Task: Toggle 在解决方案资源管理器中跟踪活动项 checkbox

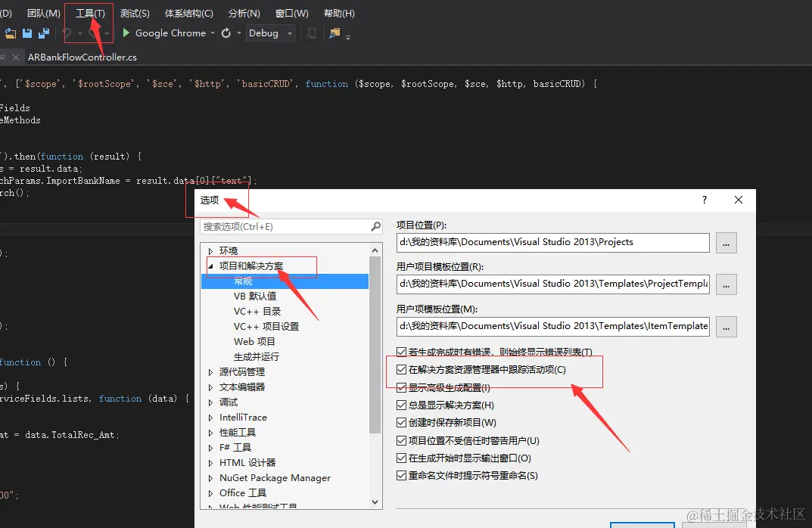Action: pyautogui.click(x=401, y=370)
